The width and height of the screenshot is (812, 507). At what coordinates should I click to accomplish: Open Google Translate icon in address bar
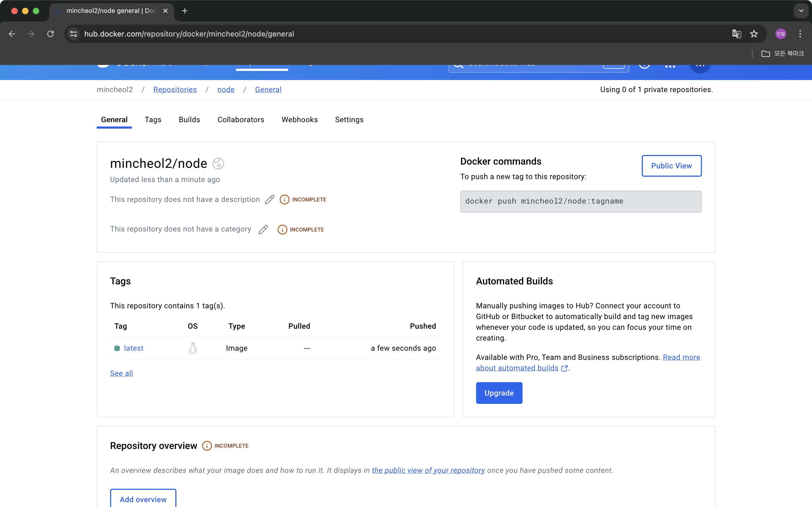coord(737,34)
